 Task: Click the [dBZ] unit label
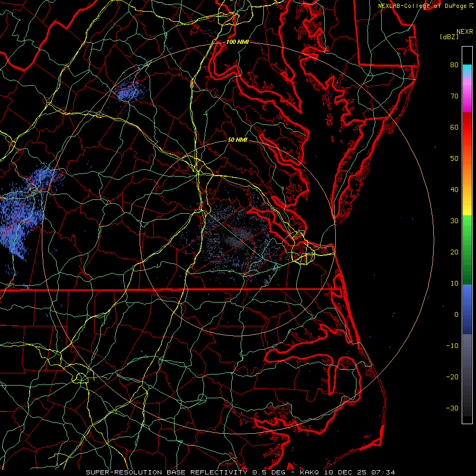point(449,37)
